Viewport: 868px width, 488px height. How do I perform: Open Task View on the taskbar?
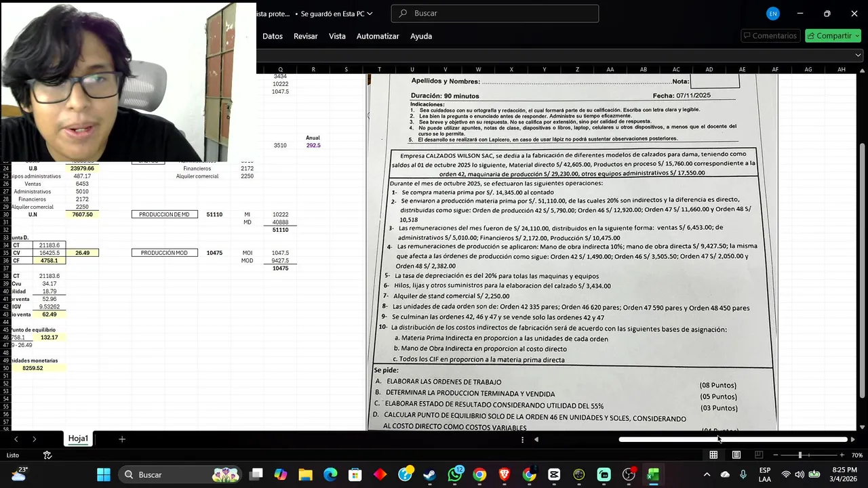[x=256, y=474]
